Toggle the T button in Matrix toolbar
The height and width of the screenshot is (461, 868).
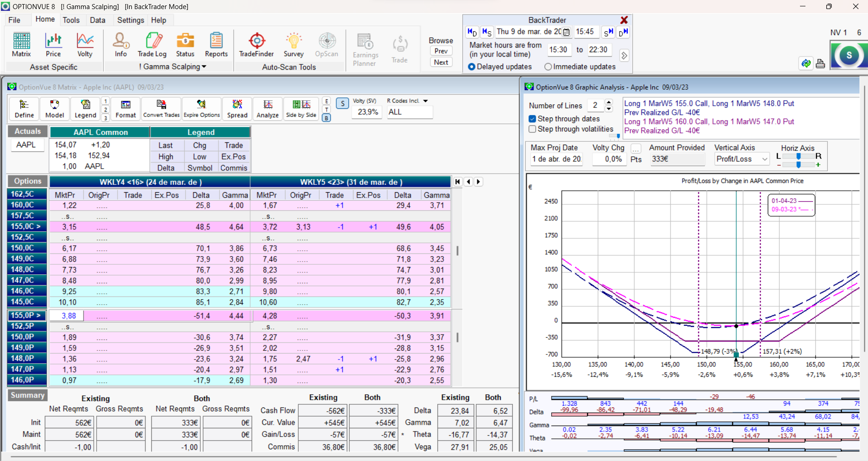pos(326,109)
